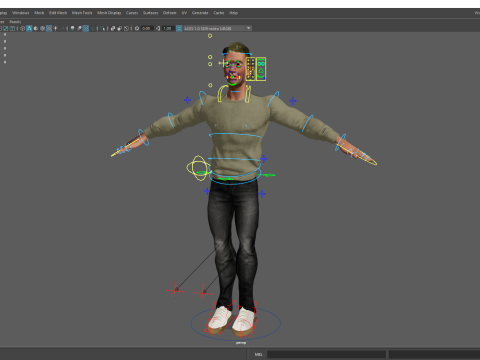Toggle smooth shade all icon

(x=29, y=28)
